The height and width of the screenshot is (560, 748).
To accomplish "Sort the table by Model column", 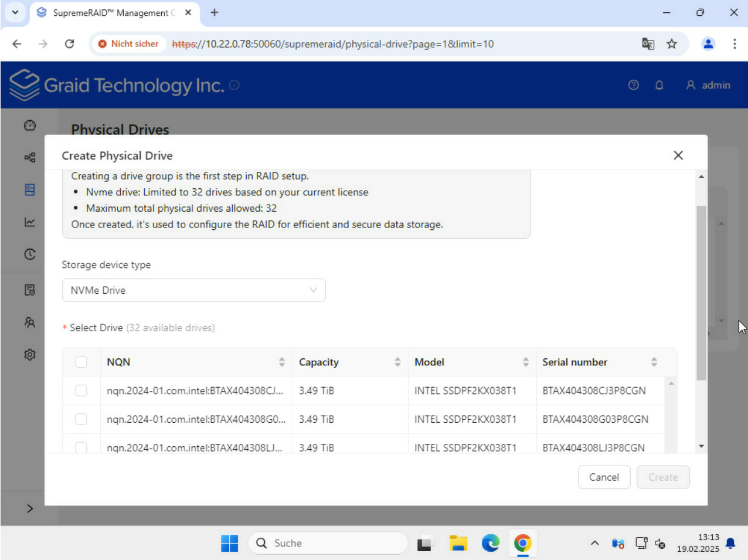I will (526, 362).
